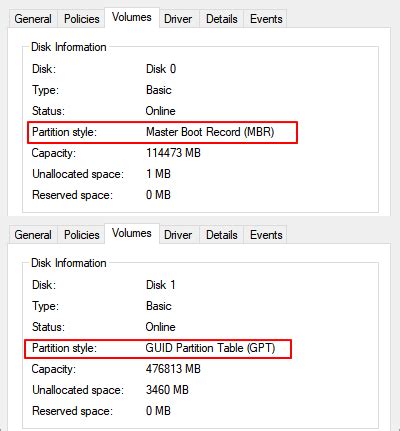Open the General tab for Disk 0

click(33, 19)
